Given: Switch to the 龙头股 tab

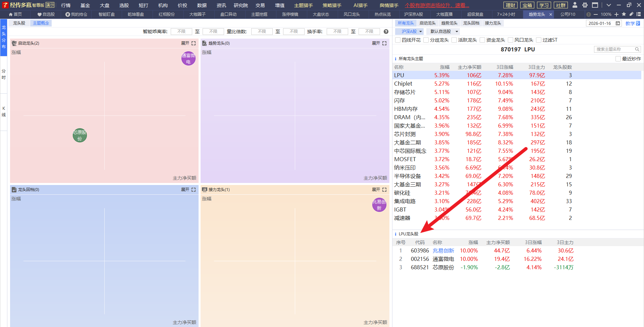Looking at the screenshot, I should 19,23.
